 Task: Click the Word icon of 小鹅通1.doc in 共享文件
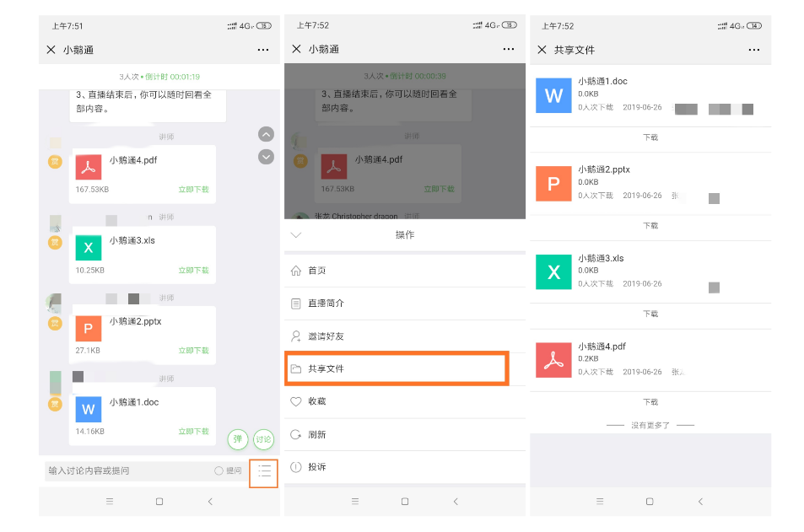pyautogui.click(x=553, y=95)
